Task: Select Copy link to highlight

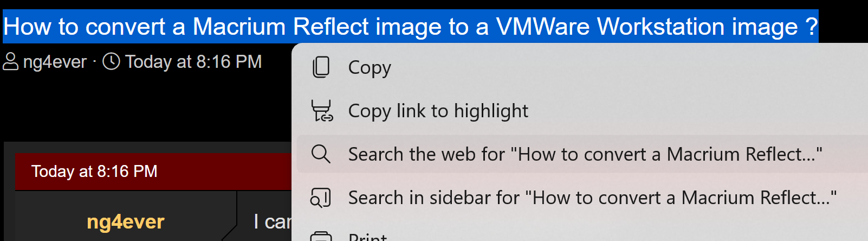Action: tap(438, 111)
